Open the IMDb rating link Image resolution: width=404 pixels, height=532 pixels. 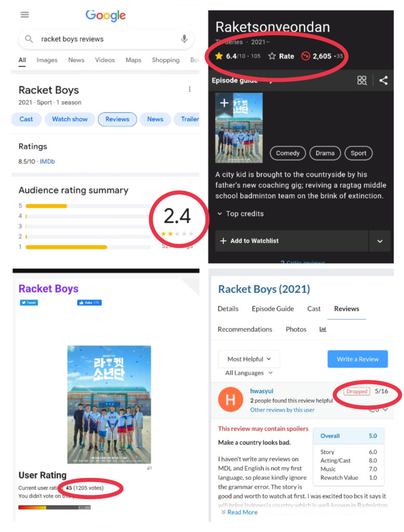click(x=47, y=162)
